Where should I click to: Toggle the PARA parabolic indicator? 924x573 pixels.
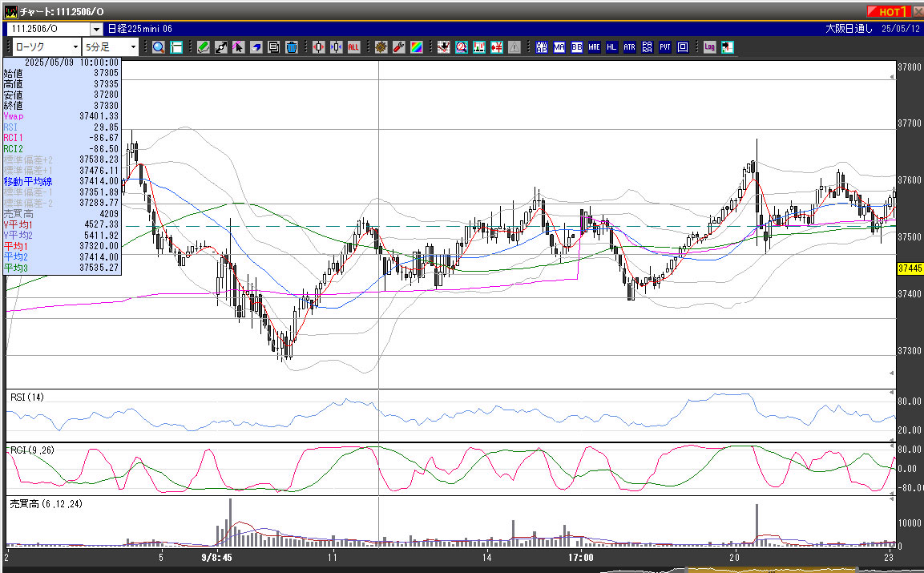tap(647, 47)
